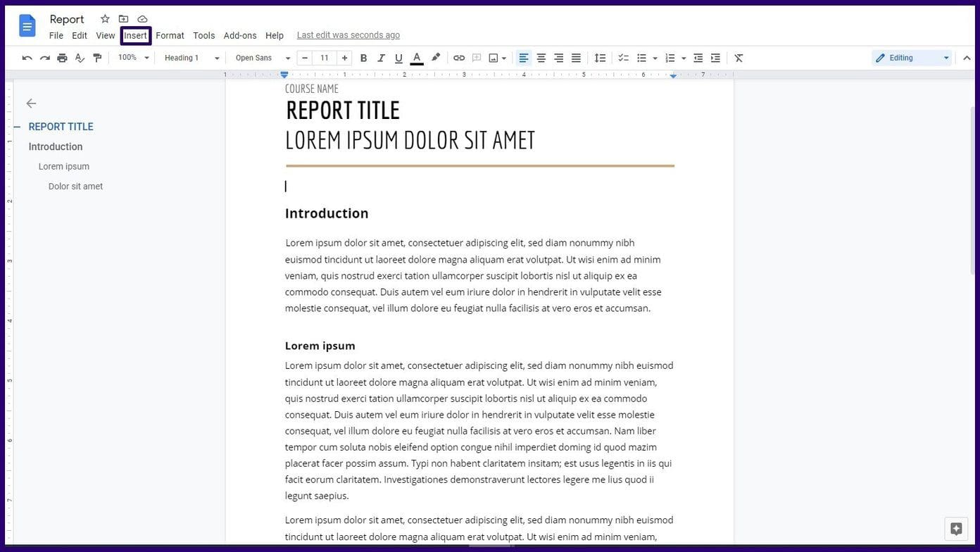Click the COURSE NAME text in document
Viewport: 980px width, 552px height.
pos(312,89)
